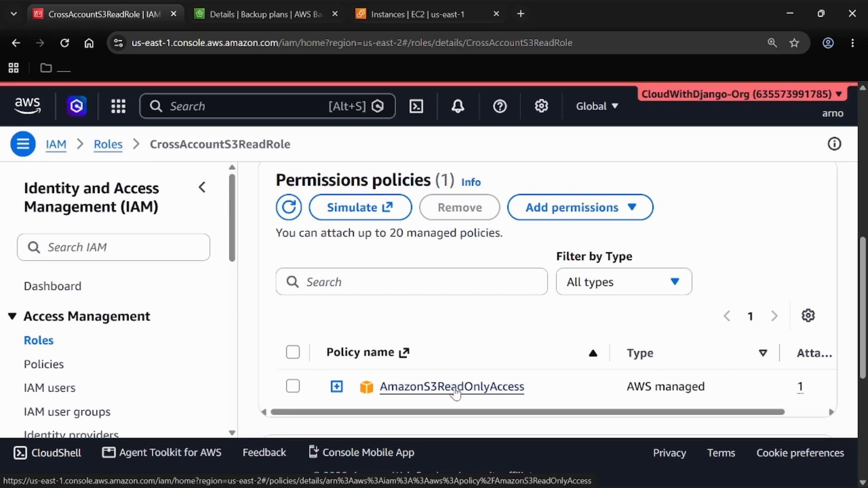Collapse the Access Management section

(12, 316)
